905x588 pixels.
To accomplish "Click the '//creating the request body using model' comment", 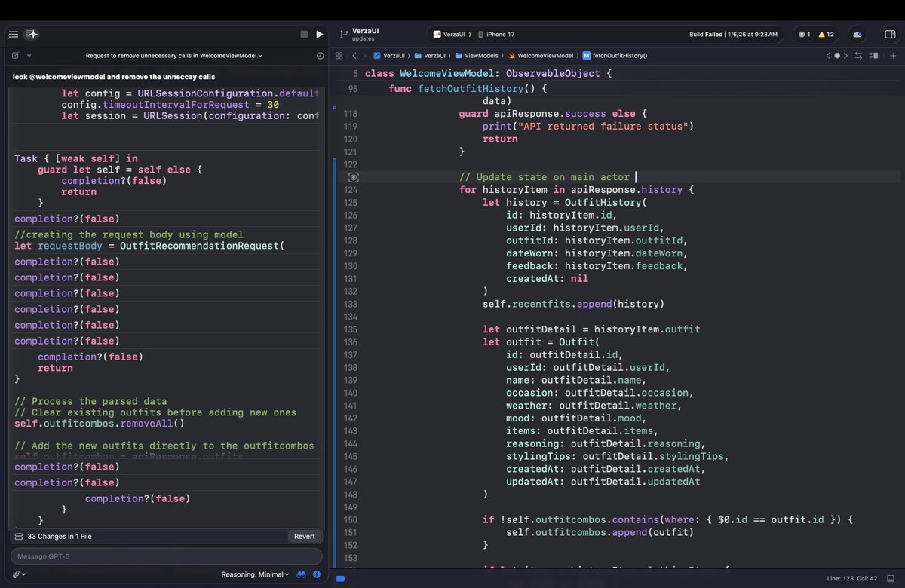I will (127, 234).
